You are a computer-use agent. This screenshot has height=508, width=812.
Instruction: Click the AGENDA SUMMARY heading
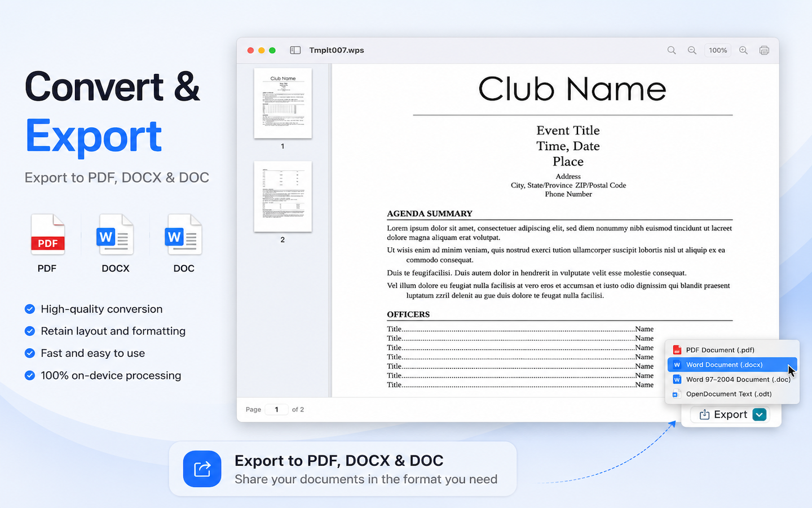tap(430, 214)
